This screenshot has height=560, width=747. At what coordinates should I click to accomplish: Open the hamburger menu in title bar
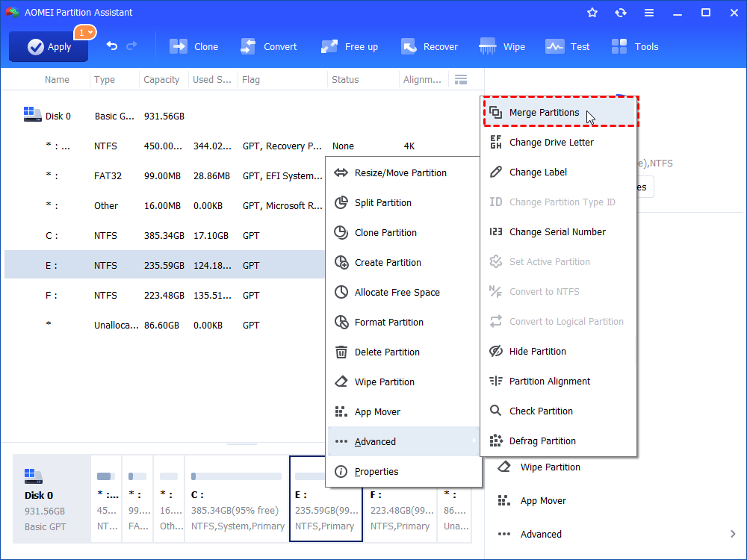coord(649,13)
